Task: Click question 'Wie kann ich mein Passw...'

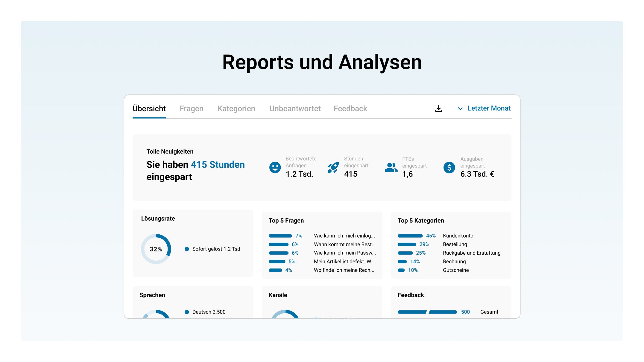Action: pos(345,253)
